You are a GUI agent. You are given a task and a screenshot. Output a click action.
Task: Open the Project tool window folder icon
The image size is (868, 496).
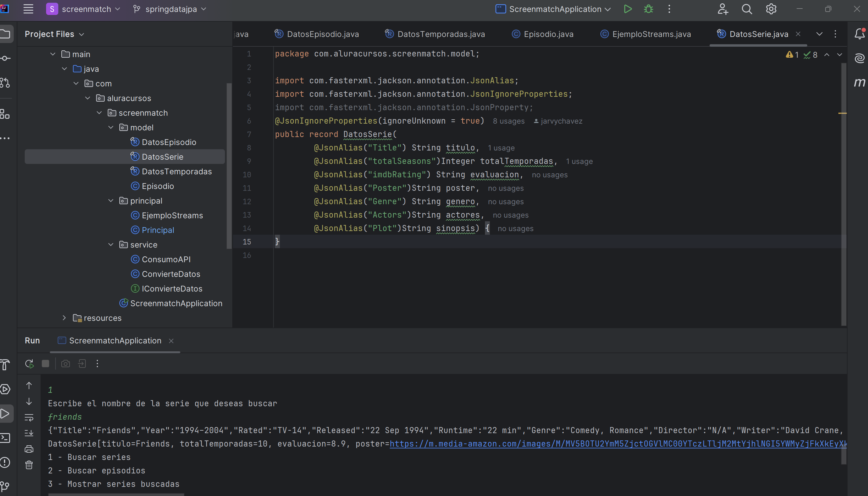[5, 34]
